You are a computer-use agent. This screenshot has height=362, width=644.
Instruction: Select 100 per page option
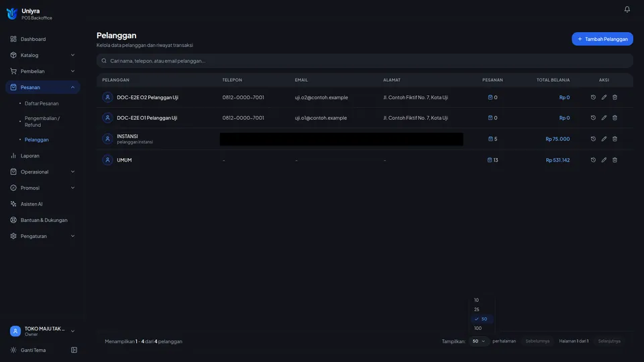coord(482,328)
